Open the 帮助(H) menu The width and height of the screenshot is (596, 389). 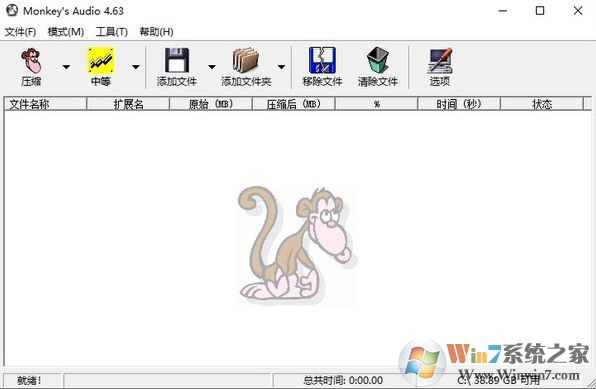[156, 32]
